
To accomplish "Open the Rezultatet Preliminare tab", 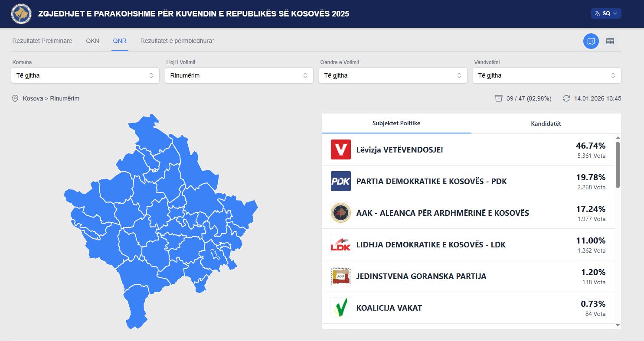I will click(42, 41).
